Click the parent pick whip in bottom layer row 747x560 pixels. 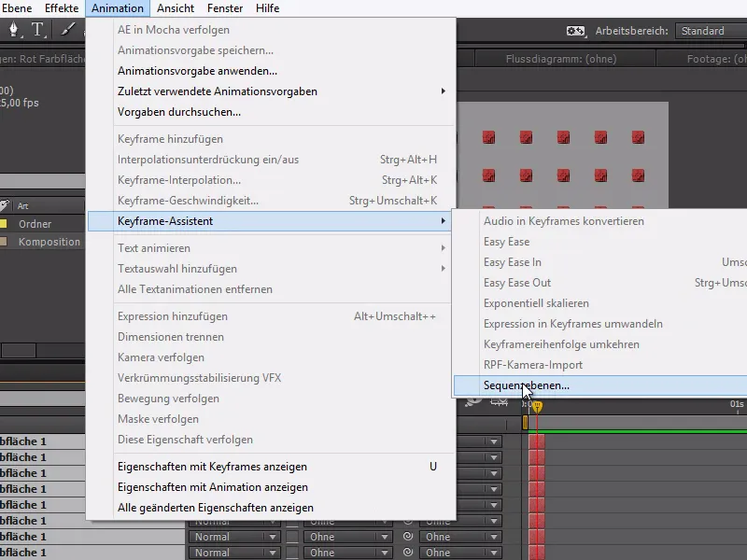click(408, 553)
